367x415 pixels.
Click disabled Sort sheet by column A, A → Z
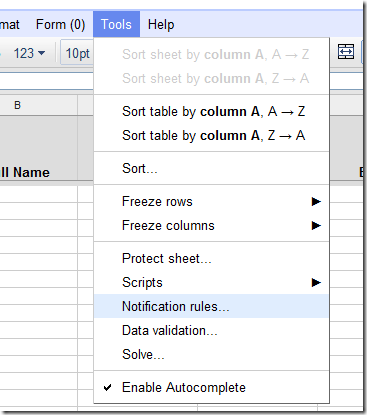(x=211, y=54)
